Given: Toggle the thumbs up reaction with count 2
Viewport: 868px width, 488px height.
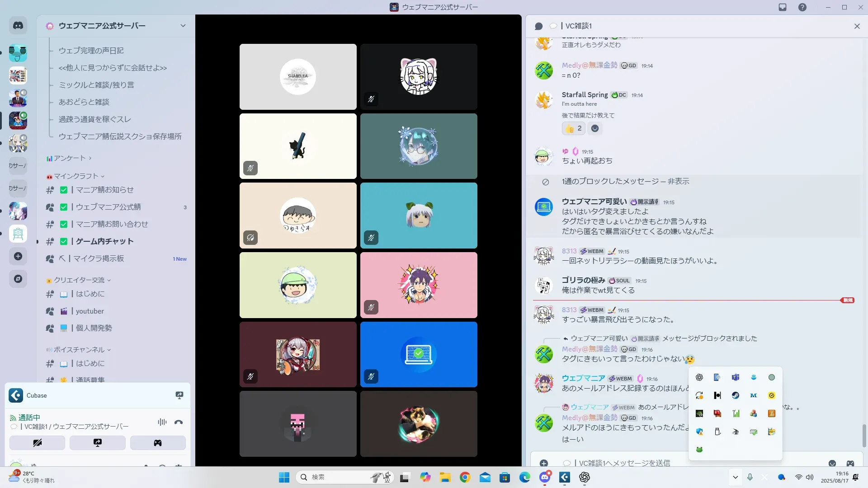Looking at the screenshot, I should [x=574, y=128].
